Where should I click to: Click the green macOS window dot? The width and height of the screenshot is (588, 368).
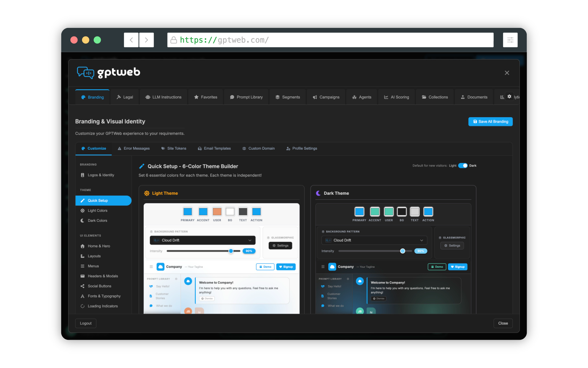click(97, 40)
